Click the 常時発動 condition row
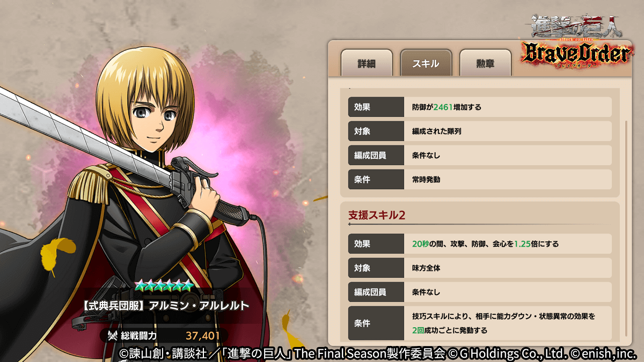 tap(479, 180)
